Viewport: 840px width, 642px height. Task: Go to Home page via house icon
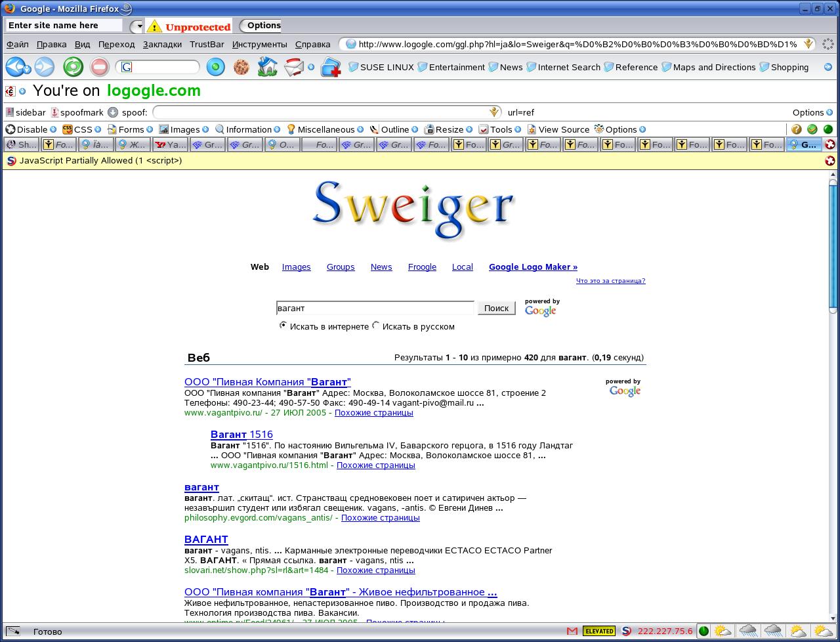click(x=267, y=67)
